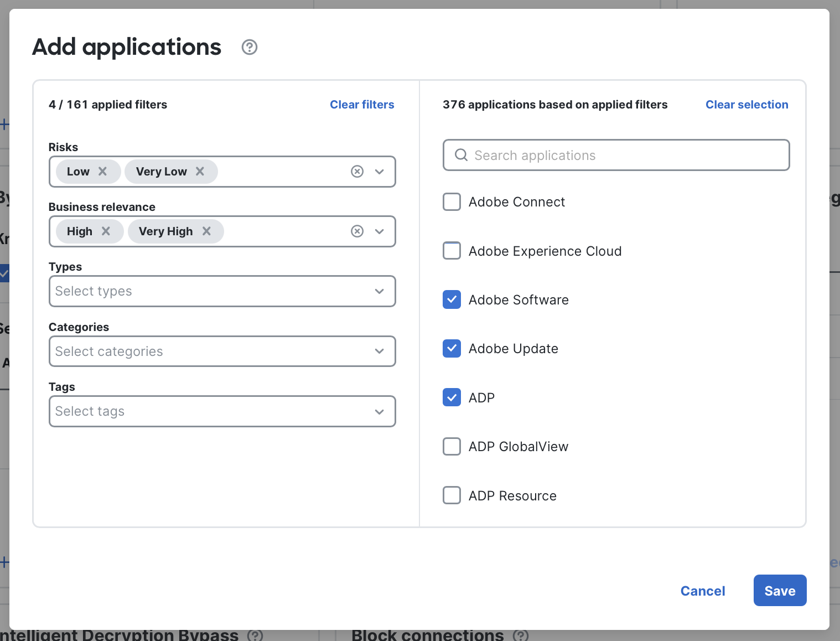
Task: Remove the "Very Low" risk filter chip
Action: point(200,172)
